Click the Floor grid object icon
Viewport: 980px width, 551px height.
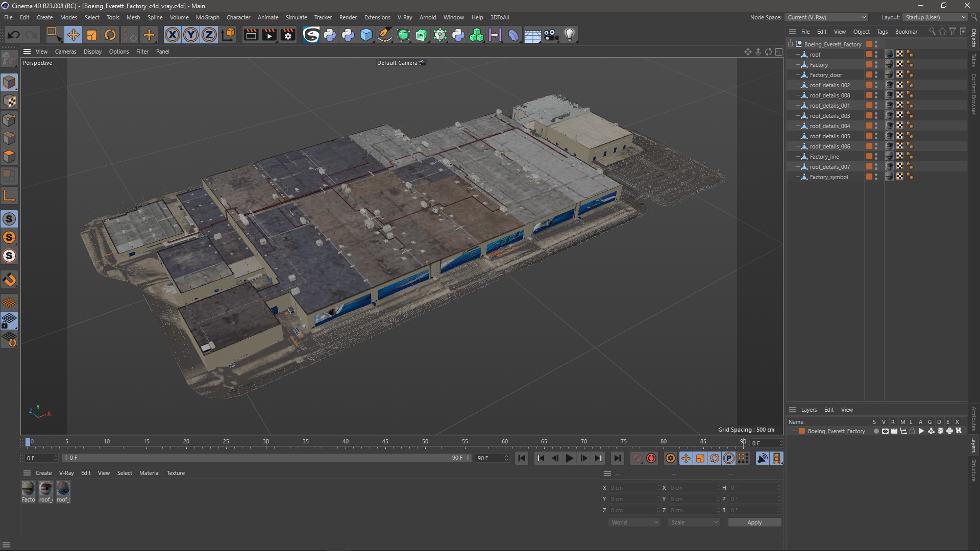532,35
